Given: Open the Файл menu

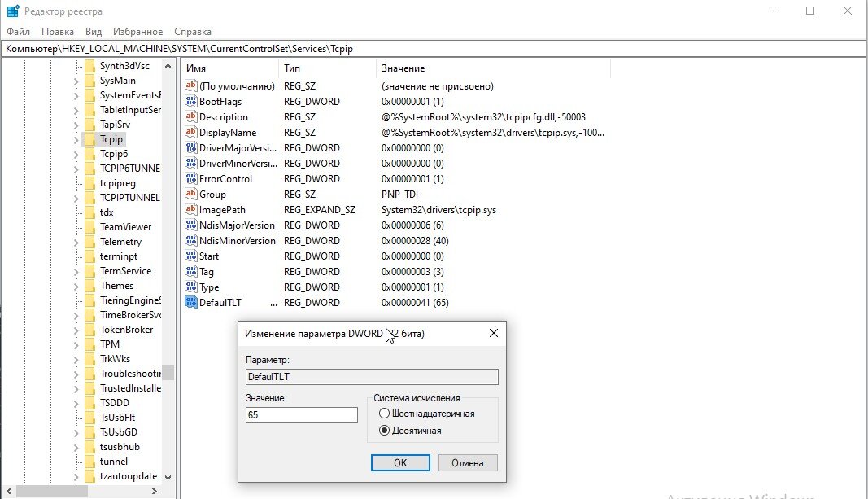Looking at the screenshot, I should click(18, 32).
